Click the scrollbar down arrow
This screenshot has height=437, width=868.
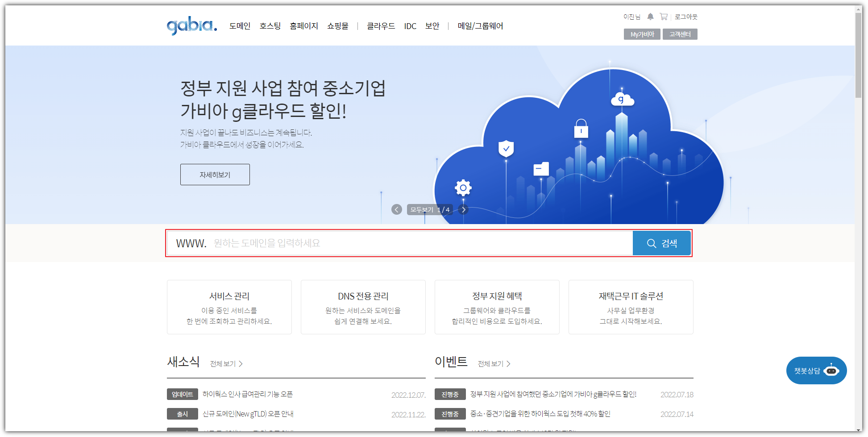[x=859, y=430]
